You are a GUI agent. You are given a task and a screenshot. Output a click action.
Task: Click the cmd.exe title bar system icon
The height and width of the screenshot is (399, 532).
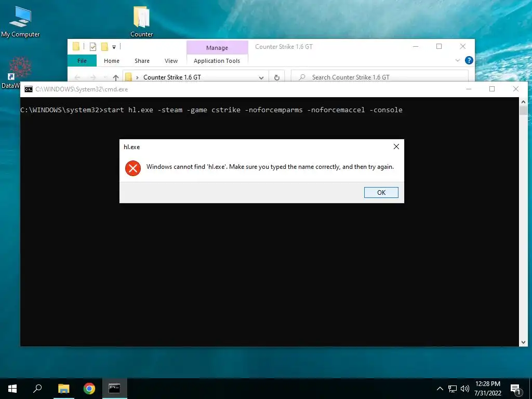29,89
